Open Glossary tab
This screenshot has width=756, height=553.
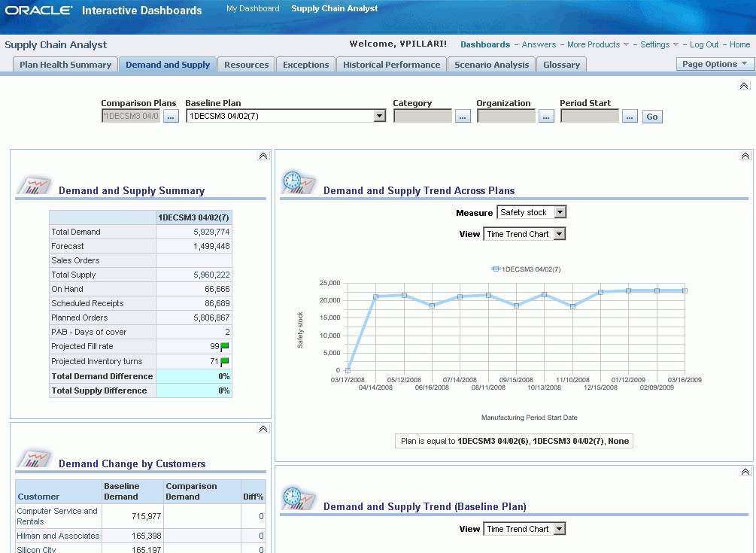[x=561, y=65]
